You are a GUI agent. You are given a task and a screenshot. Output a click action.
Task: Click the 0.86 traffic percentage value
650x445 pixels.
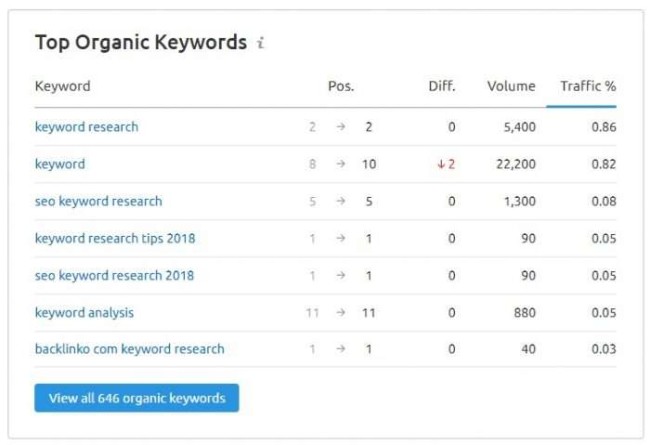point(603,127)
